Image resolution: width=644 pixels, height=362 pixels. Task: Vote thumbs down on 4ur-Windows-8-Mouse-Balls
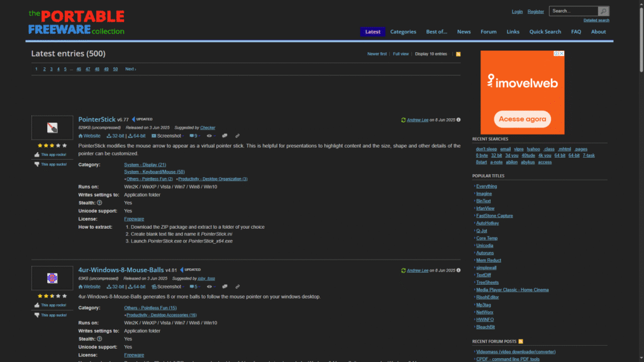tap(50, 315)
